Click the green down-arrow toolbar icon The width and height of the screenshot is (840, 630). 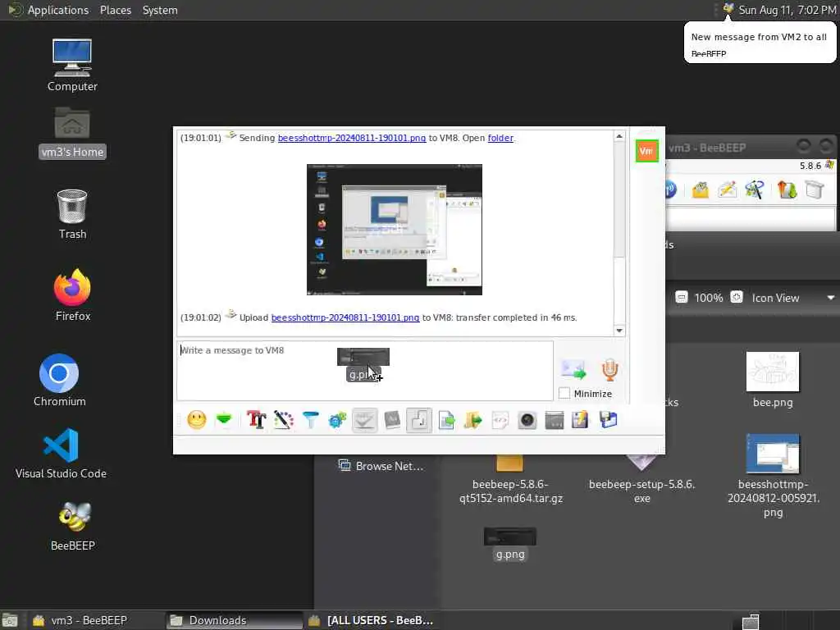[224, 419]
